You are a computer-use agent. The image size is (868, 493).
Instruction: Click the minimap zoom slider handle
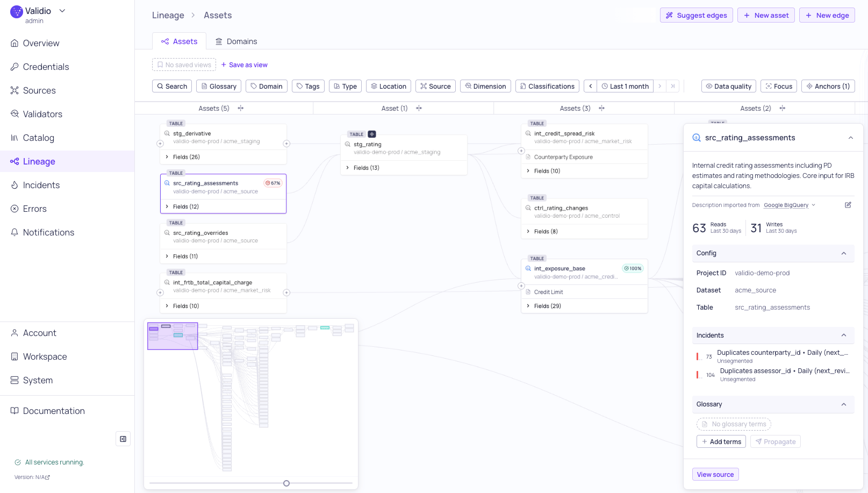[x=286, y=483]
